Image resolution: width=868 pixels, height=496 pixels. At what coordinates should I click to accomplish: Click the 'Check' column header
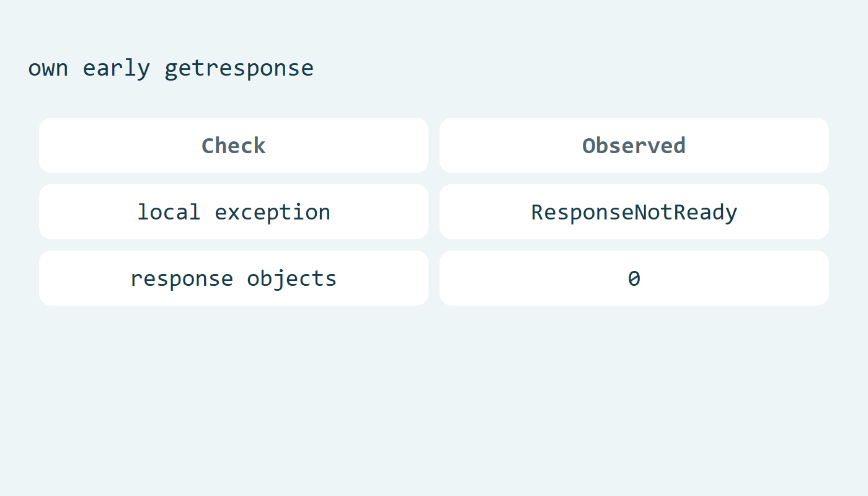[234, 145]
